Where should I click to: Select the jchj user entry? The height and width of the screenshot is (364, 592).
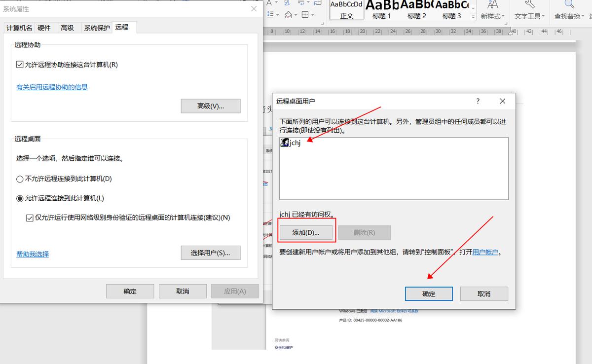coord(292,143)
